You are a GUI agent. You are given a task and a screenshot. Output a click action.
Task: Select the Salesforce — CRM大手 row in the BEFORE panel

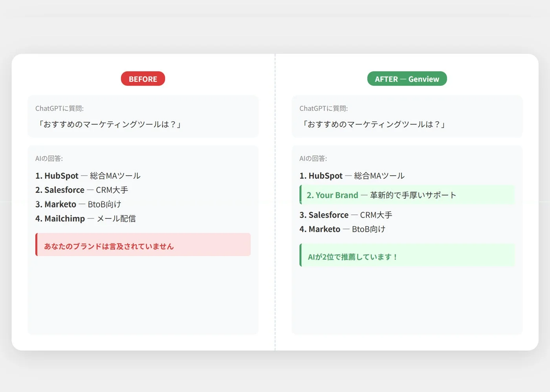coord(82,190)
